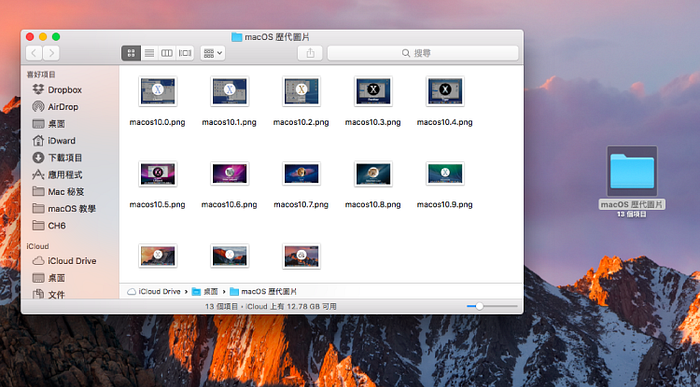Image resolution: width=700 pixels, height=387 pixels.
Task: Select macos10.6.png thumbnail
Action: point(229,174)
